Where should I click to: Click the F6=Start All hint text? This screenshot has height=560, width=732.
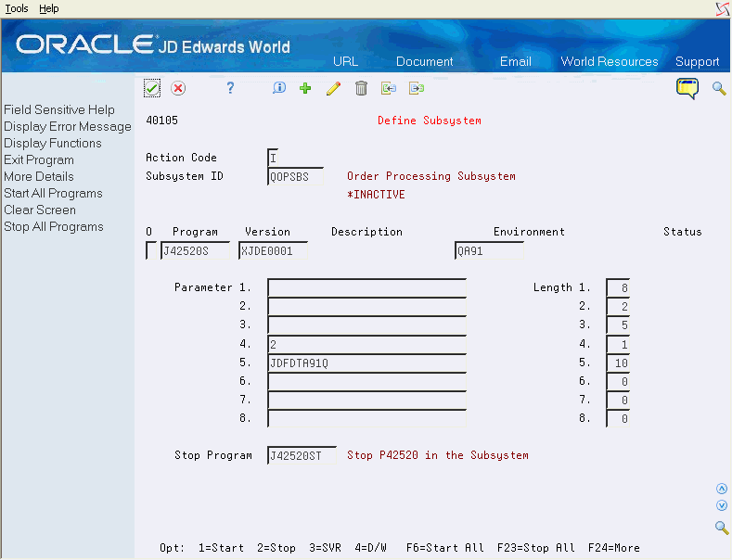click(445, 548)
